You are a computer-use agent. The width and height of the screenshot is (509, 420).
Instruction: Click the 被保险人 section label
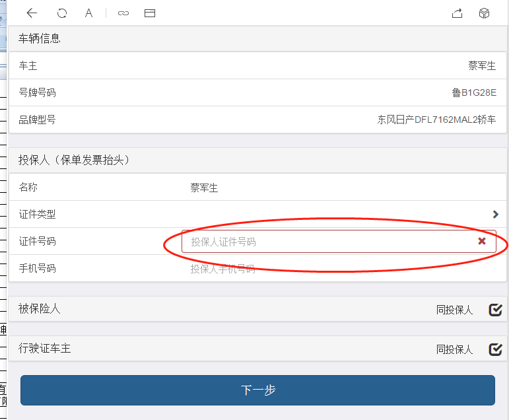point(39,308)
